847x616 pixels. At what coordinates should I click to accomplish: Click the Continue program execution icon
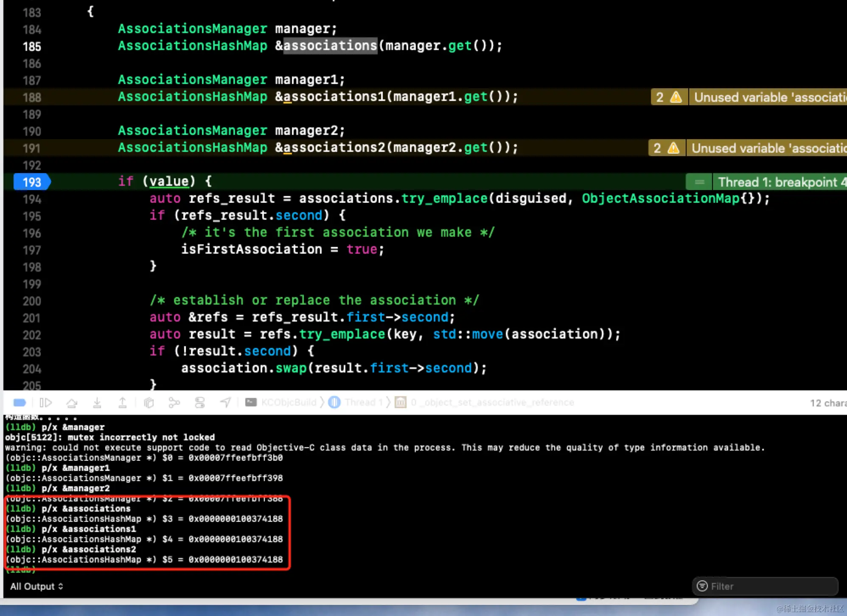click(x=45, y=403)
